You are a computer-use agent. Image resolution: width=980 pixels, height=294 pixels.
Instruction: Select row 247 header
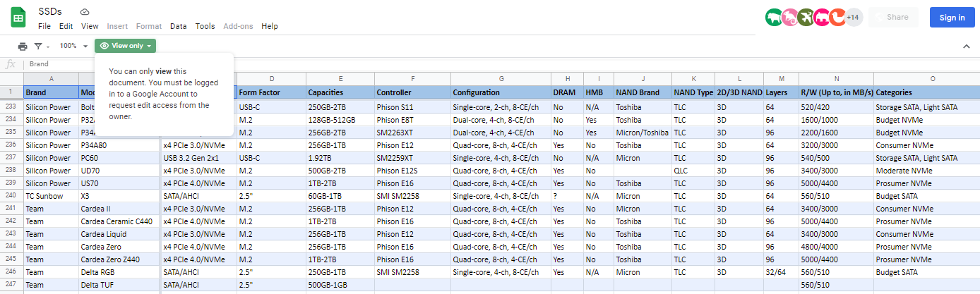point(11,284)
